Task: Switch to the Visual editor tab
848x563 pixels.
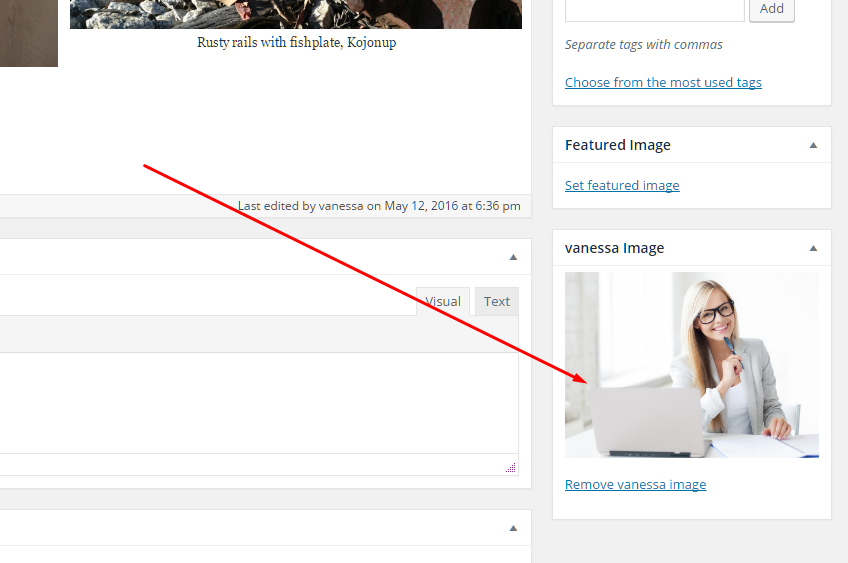Action: pos(443,301)
